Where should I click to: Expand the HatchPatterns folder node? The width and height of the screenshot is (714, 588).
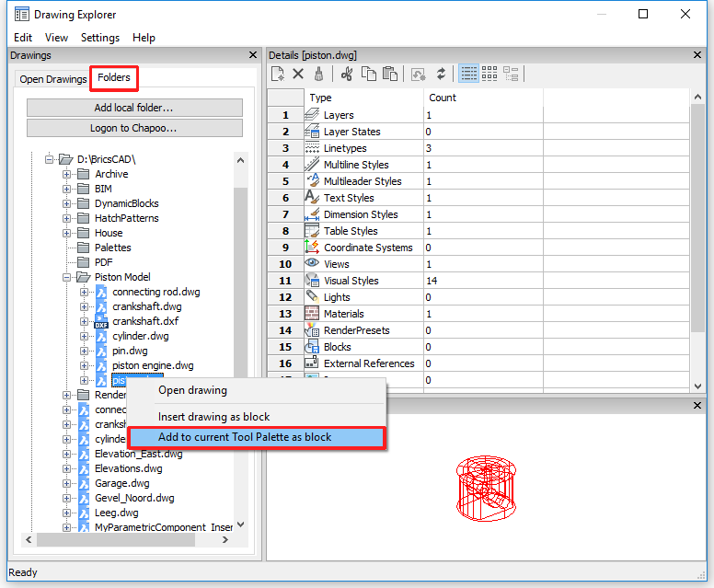coord(67,218)
